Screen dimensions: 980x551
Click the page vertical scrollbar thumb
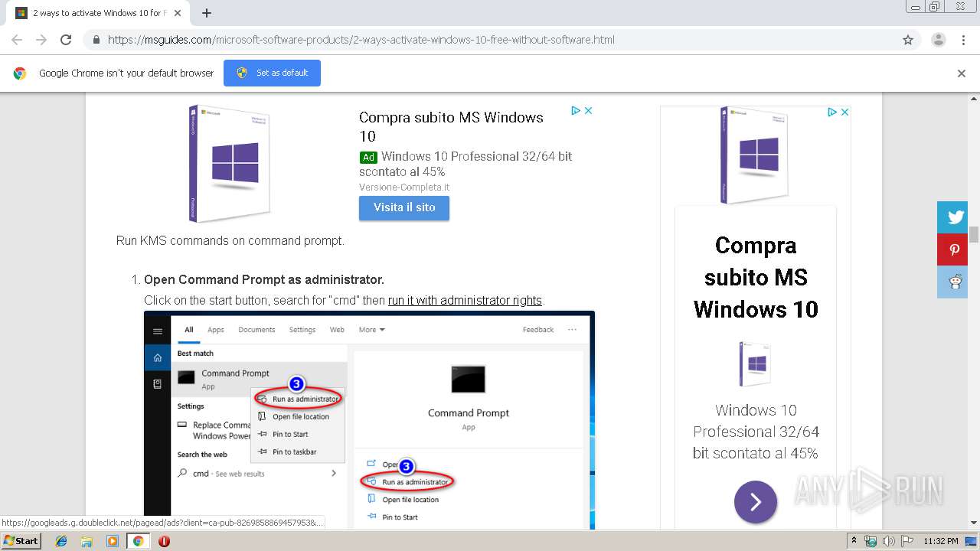tap(974, 234)
